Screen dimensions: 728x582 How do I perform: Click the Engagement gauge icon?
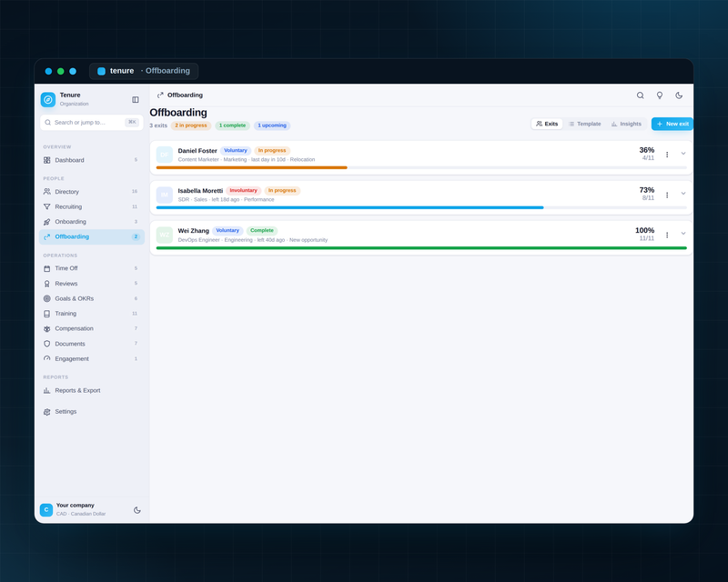pyautogui.click(x=47, y=359)
